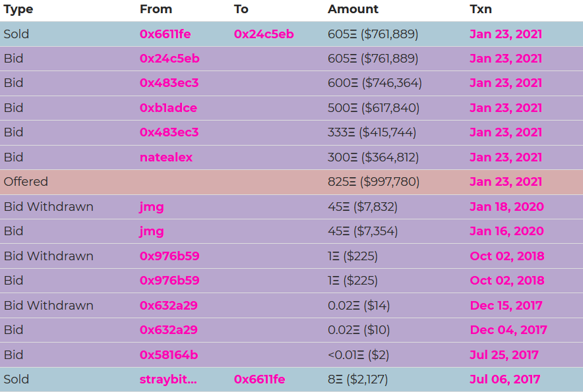The image size is (583, 392).
Task: Click 0x976b59 on Bid Withdrawn row
Action: pos(169,256)
